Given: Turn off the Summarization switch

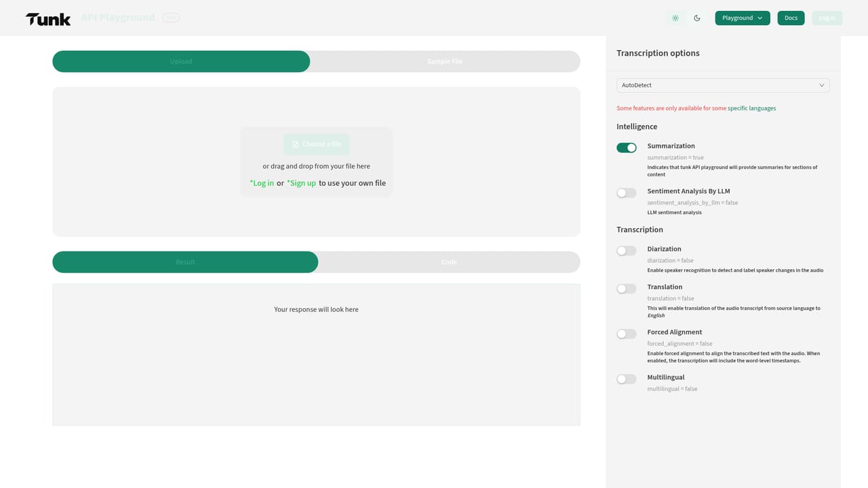Looking at the screenshot, I should (x=627, y=148).
